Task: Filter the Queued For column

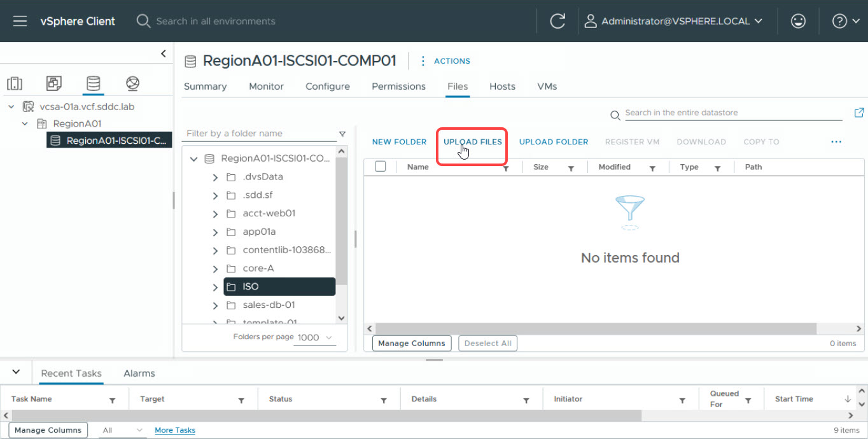Action: [x=748, y=400]
